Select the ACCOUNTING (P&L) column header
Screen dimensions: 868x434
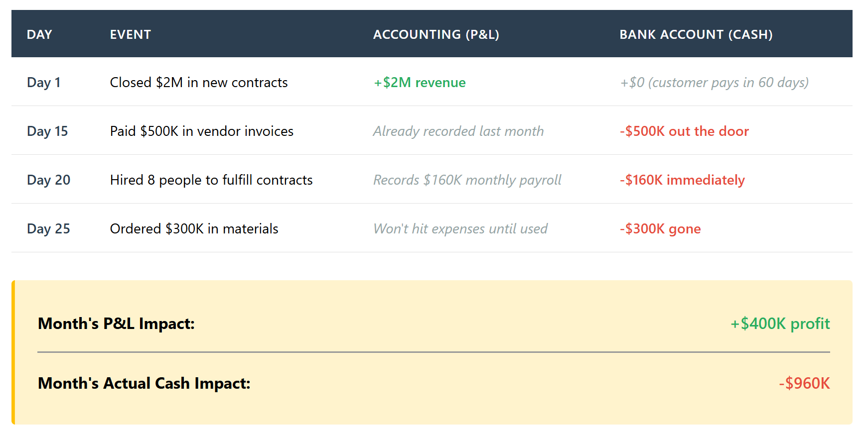click(x=436, y=34)
